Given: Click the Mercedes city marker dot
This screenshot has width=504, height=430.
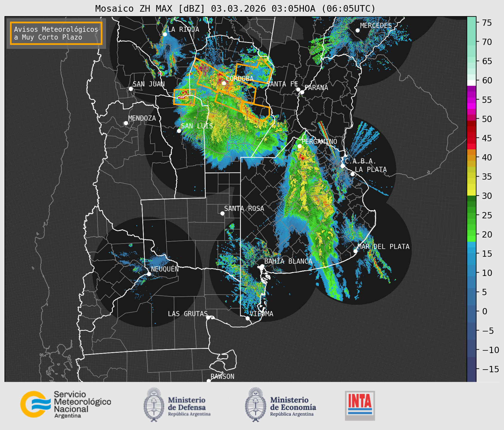Looking at the screenshot, I should point(357,31).
